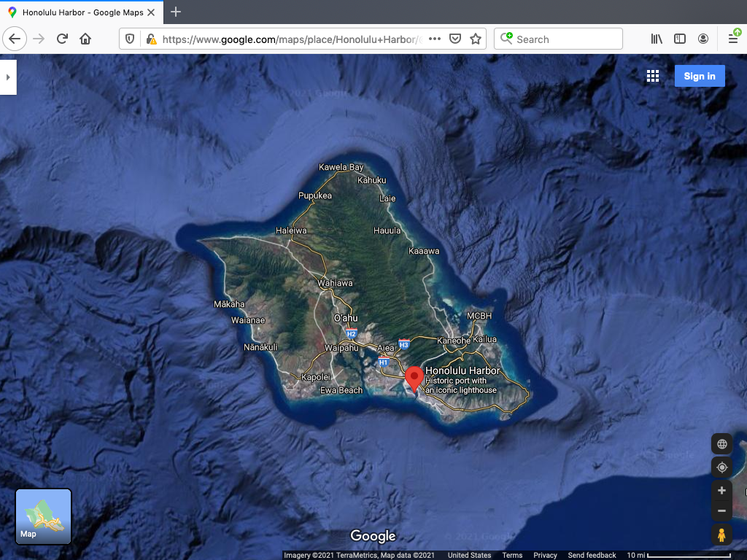Reload the current page
The image size is (747, 560).
[x=62, y=39]
